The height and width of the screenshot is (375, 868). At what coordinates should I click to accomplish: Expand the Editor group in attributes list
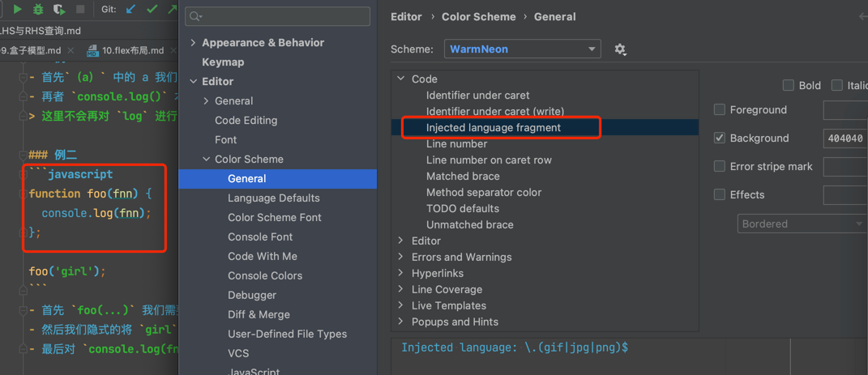click(401, 241)
